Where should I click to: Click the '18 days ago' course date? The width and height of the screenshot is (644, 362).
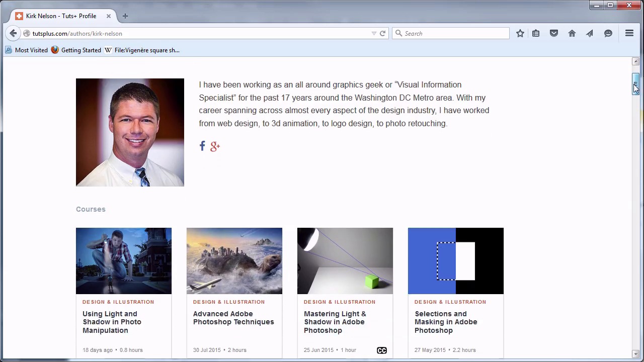point(98,350)
